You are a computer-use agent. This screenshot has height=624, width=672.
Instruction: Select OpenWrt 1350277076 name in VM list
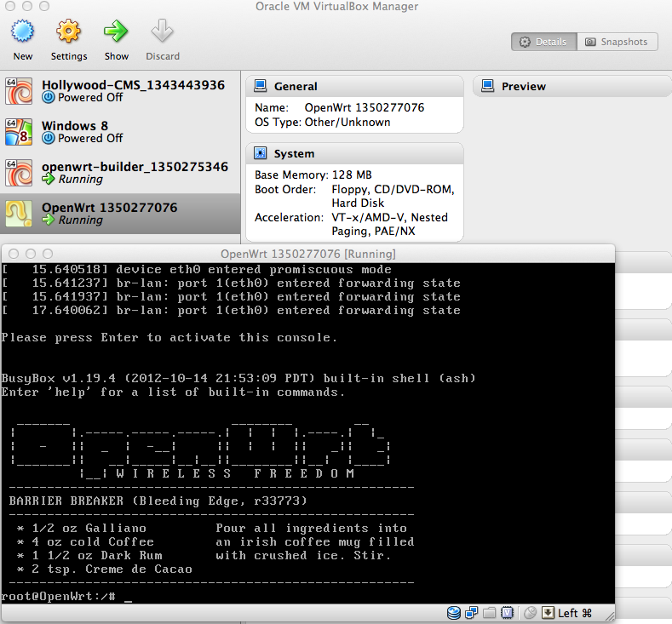coord(109,207)
